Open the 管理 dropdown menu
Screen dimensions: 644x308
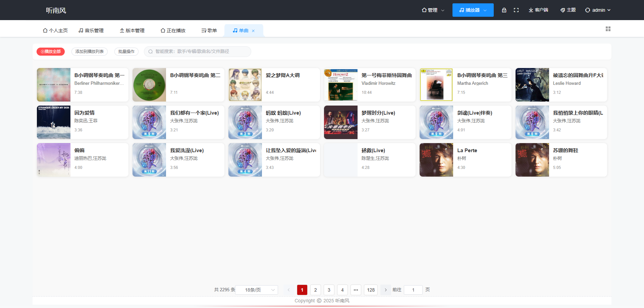pos(433,10)
